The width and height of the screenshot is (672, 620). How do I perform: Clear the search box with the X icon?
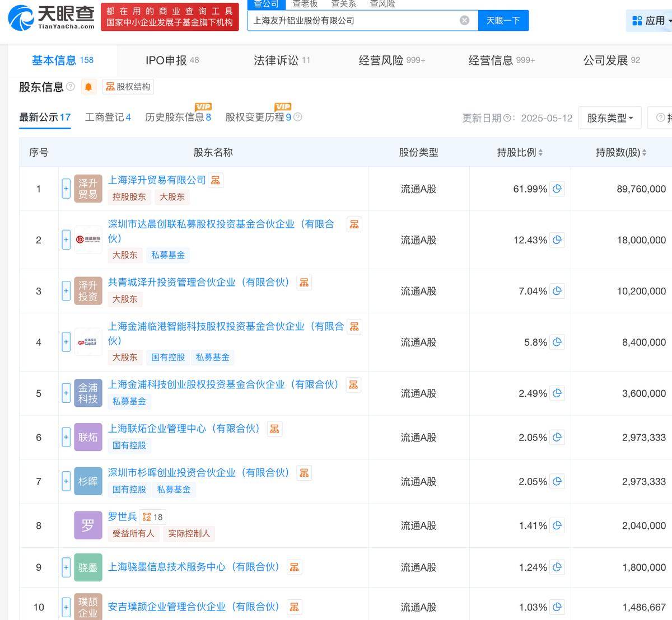464,20
